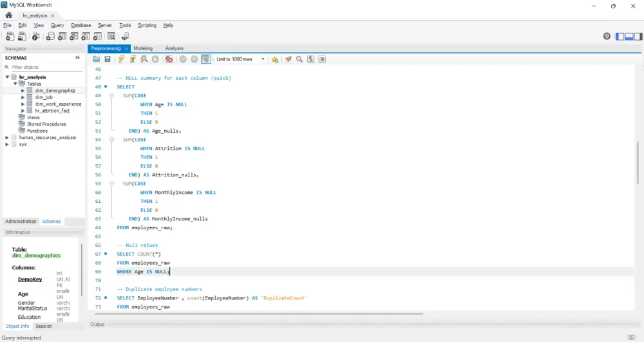This screenshot has height=342, width=644.
Task: Execute the script with the lightning icon
Action: (122, 59)
